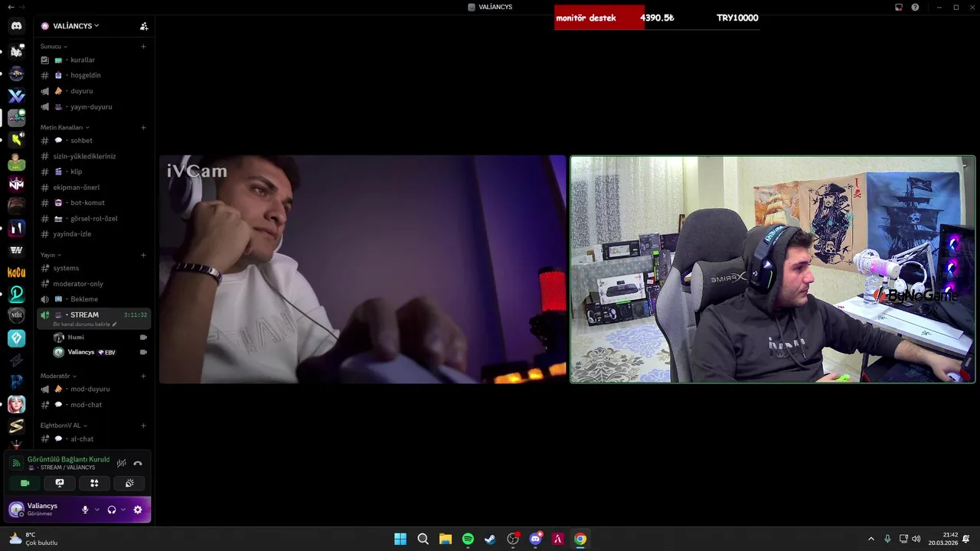980x551 pixels.
Task: Join the Bekleme voice channel
Action: tap(94, 299)
